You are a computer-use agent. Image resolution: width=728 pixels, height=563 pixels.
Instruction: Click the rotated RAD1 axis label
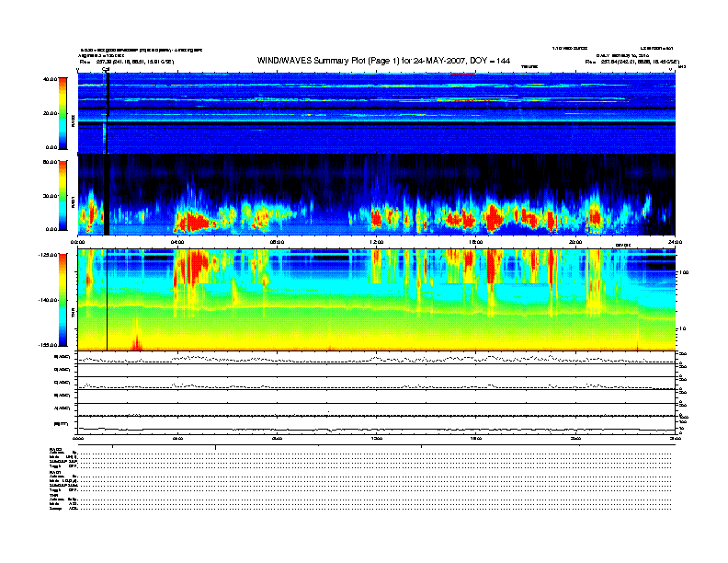(x=73, y=201)
